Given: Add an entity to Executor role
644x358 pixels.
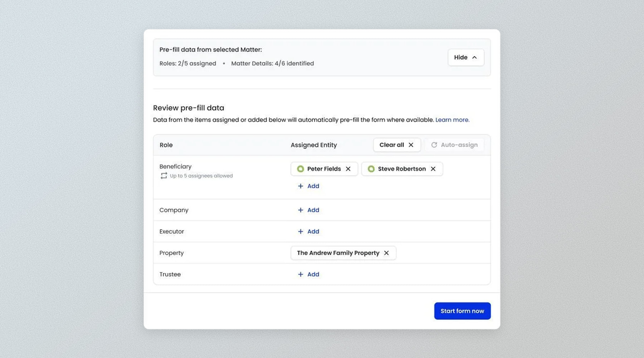Looking at the screenshot, I should [308, 232].
